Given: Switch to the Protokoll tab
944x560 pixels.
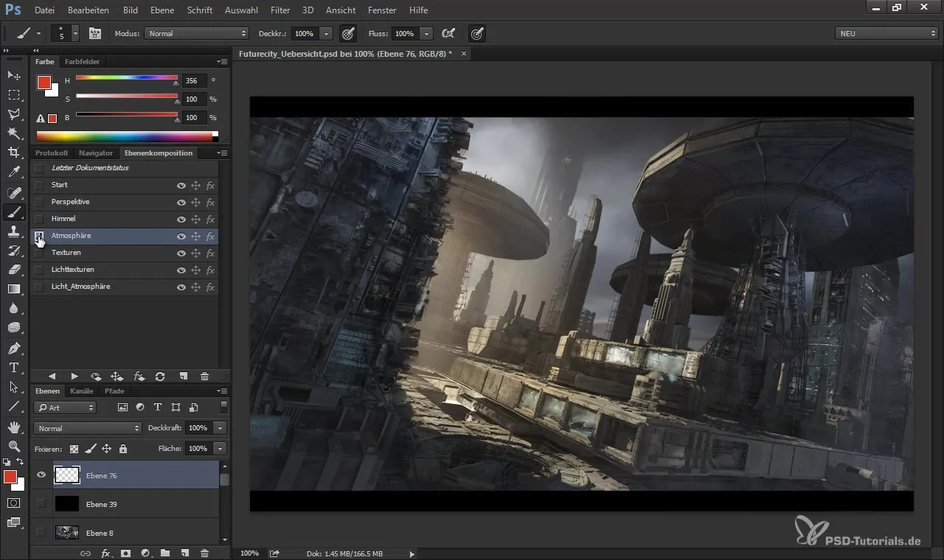Looking at the screenshot, I should coord(52,153).
